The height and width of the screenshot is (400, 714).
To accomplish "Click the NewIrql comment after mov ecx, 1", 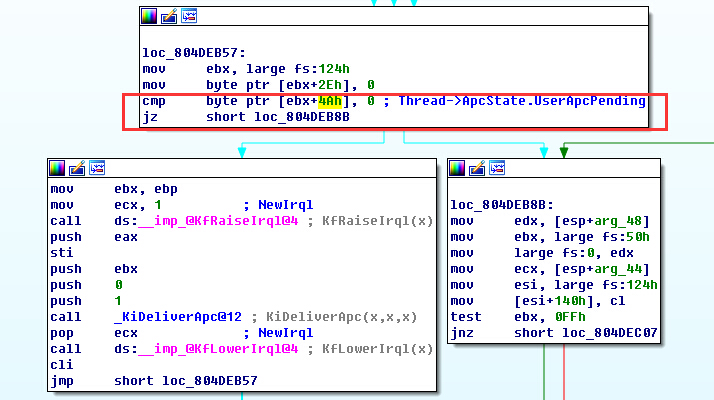I will 286,205.
